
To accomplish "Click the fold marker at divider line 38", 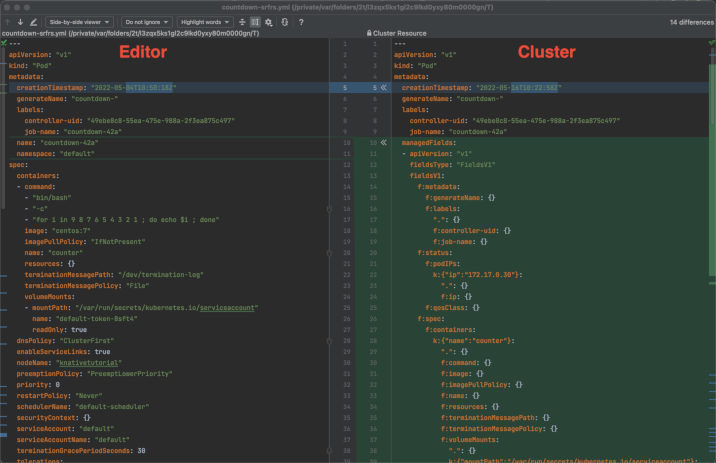I will [x=329, y=451].
